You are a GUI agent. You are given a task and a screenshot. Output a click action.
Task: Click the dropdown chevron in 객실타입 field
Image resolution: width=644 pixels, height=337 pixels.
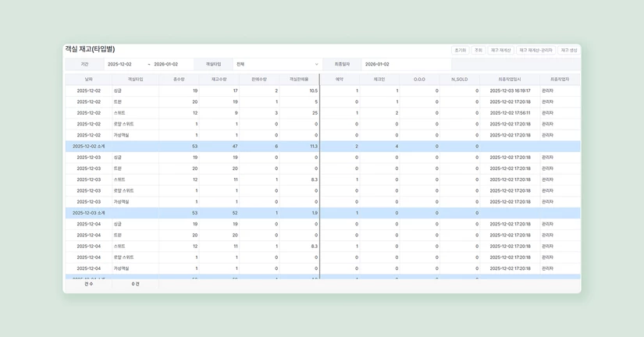click(x=316, y=64)
